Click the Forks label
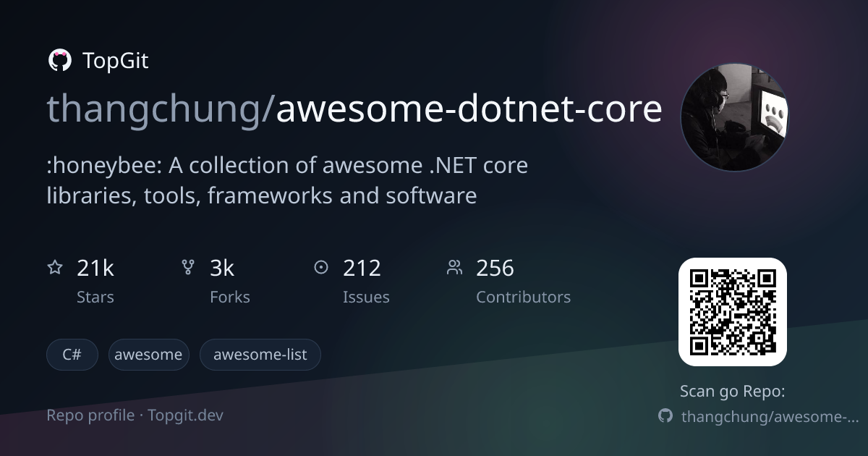The width and height of the screenshot is (868, 456). 230,297
